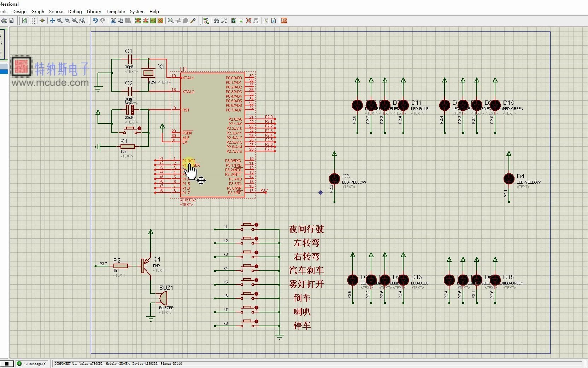Open the Debug menu
This screenshot has height=368, width=588.
pyautogui.click(x=75, y=11)
